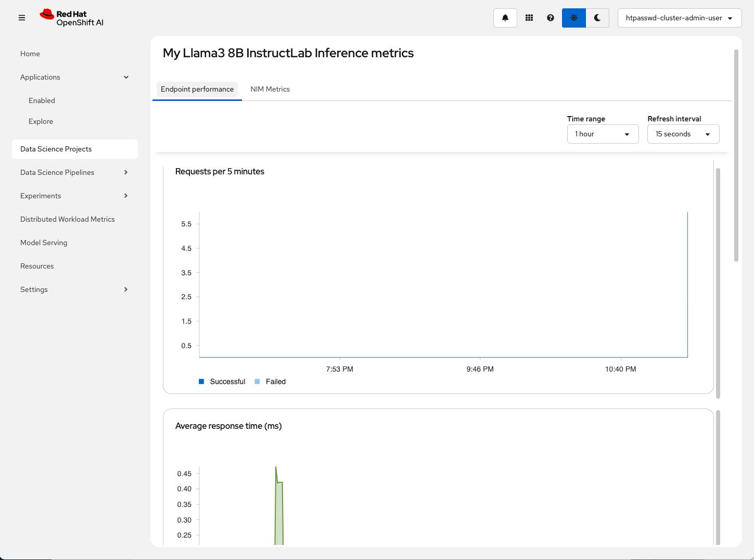Open the notifications bell

point(505,18)
